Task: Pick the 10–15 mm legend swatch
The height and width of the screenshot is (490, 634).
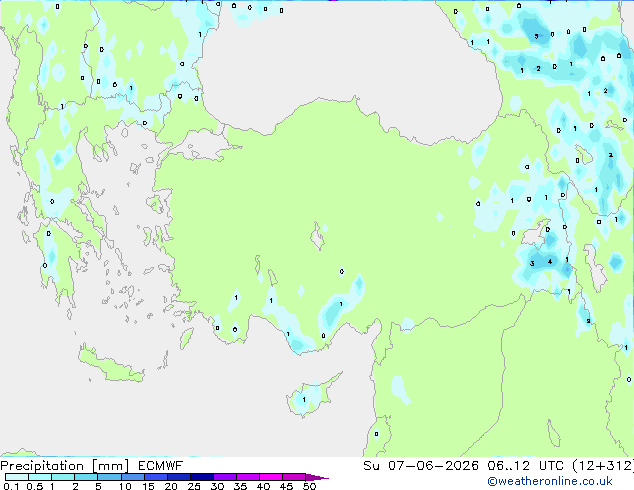Action: tap(133, 477)
